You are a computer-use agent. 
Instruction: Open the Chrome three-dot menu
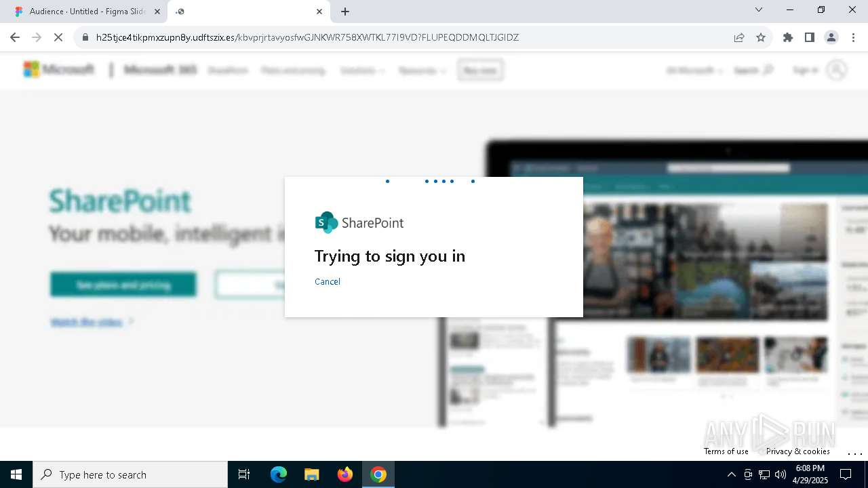point(853,38)
